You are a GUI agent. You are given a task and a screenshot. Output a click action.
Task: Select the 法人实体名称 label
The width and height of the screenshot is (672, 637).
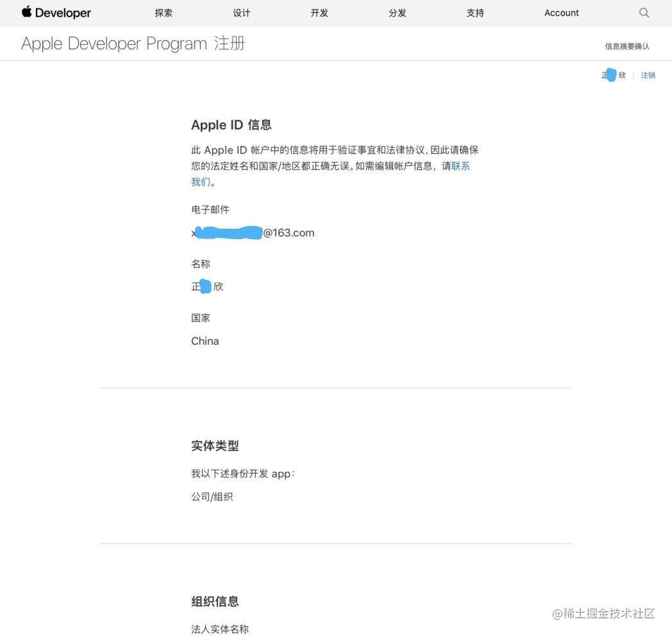pos(220,629)
